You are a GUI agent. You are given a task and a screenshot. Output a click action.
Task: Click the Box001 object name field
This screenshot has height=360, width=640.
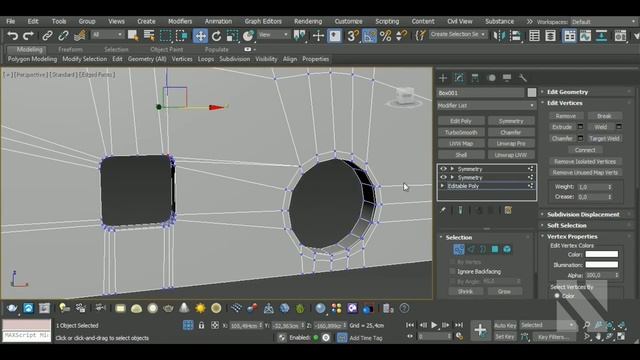click(480, 93)
